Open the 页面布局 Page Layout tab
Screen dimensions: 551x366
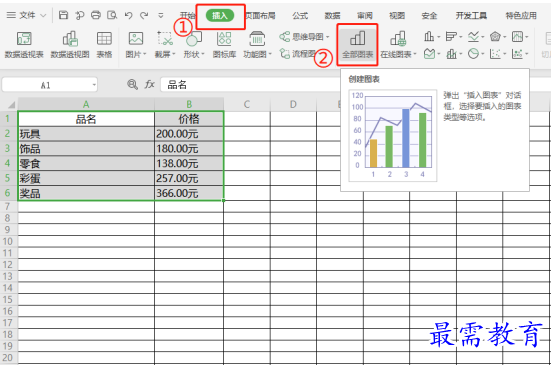(x=260, y=15)
